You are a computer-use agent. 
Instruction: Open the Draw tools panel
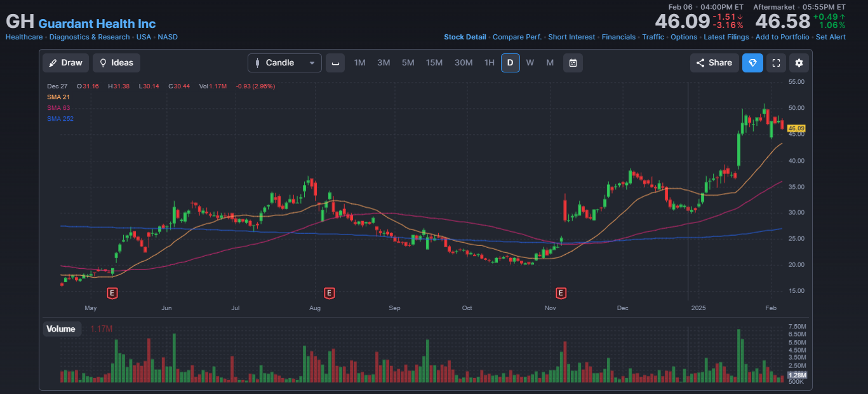(x=66, y=63)
